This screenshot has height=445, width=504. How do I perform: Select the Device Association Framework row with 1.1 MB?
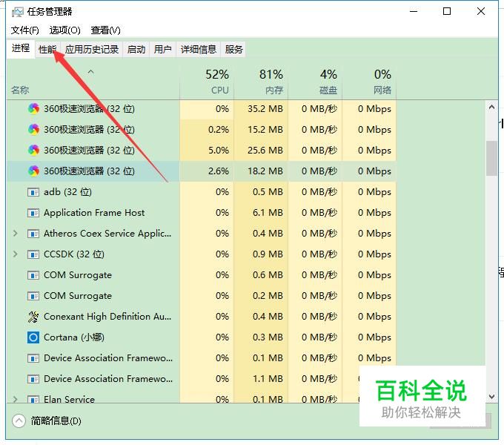point(201,379)
